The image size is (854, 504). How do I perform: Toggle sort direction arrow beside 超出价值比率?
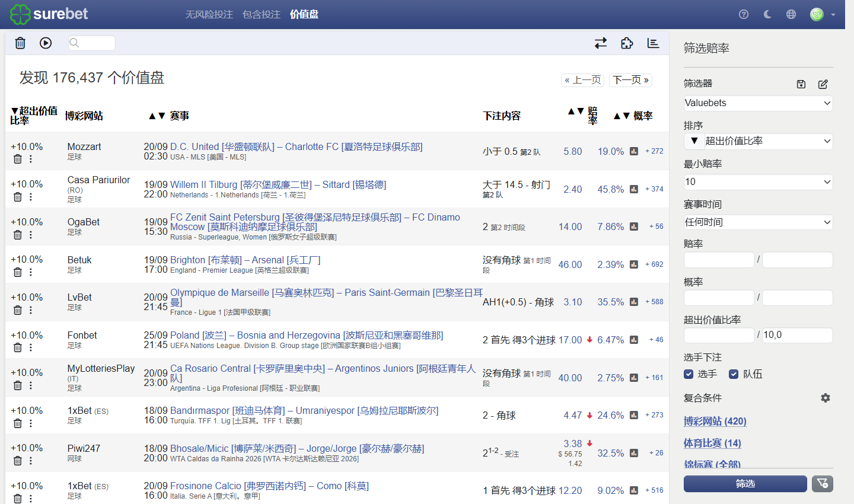tap(694, 141)
